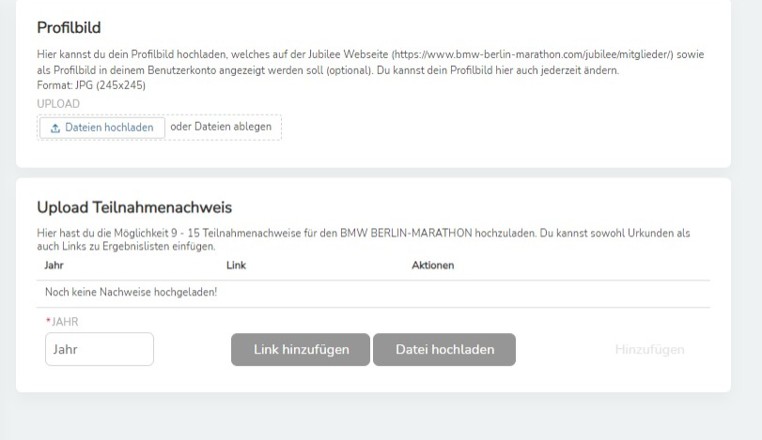The width and height of the screenshot is (762, 440).
Task: Click the Link column header
Action: tap(236, 265)
